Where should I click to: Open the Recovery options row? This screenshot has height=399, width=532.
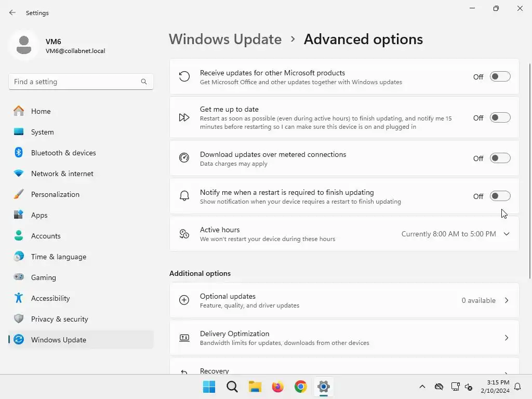344,366
